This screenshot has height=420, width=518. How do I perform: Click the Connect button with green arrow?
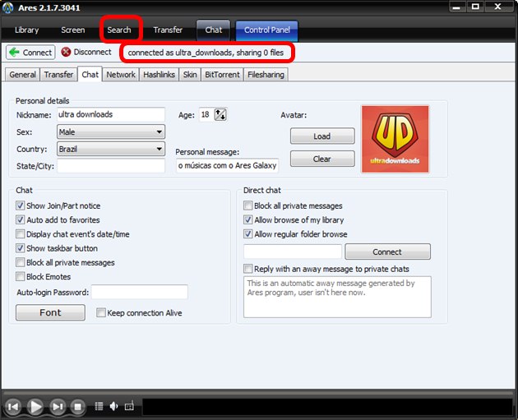(x=30, y=53)
